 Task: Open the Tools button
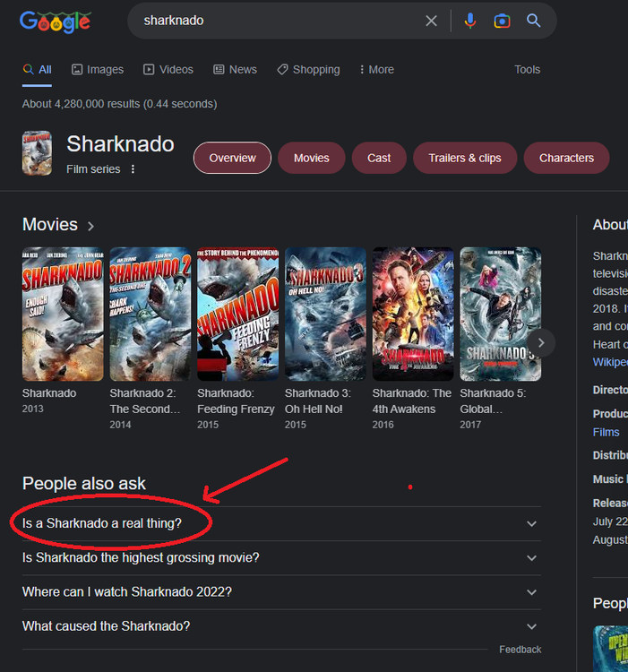click(x=527, y=69)
